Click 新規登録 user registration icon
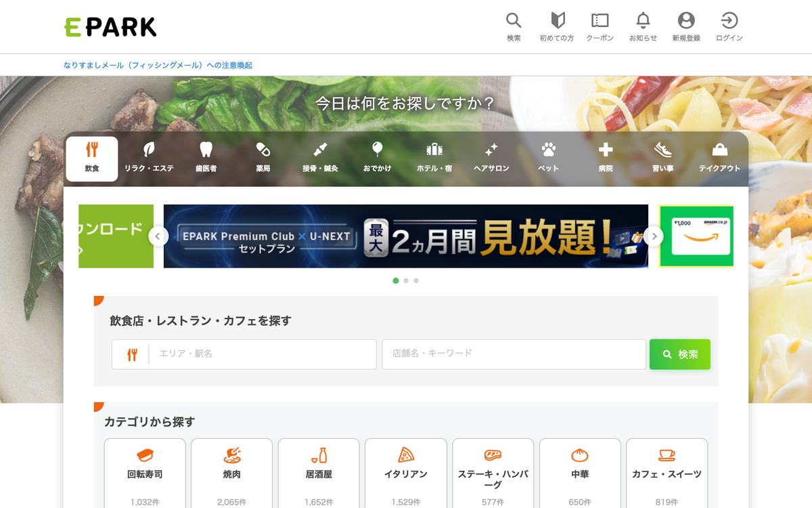 click(x=686, y=27)
